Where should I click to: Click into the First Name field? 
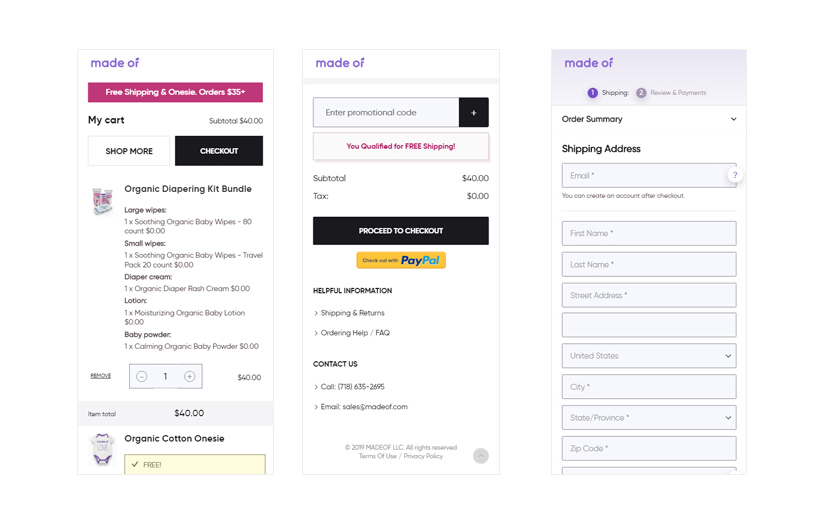(648, 234)
